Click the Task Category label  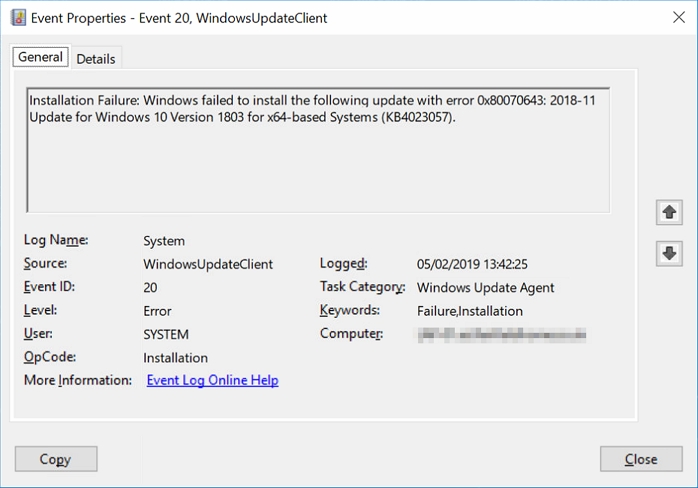click(363, 287)
